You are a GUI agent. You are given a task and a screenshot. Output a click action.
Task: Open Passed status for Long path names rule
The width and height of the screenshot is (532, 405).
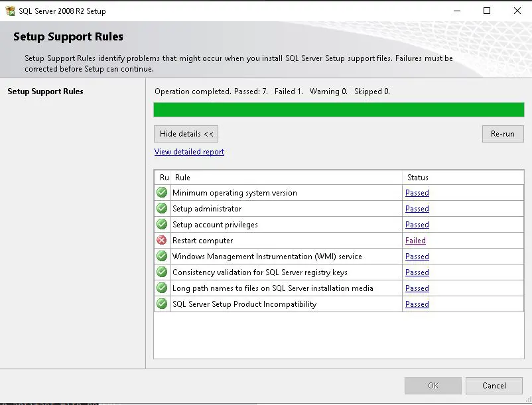pos(417,288)
